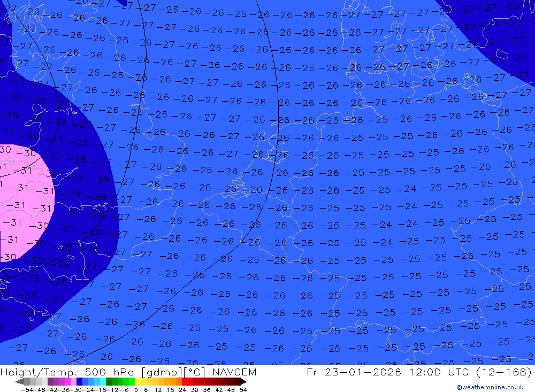Click the dark maroon right arrow of the color scale
The image size is (535, 392).
(243, 382)
